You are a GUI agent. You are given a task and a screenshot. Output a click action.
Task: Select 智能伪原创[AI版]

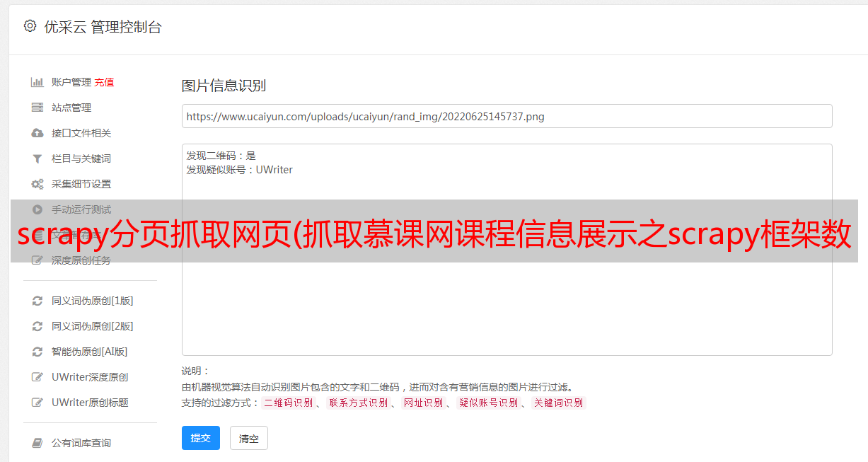click(90, 352)
